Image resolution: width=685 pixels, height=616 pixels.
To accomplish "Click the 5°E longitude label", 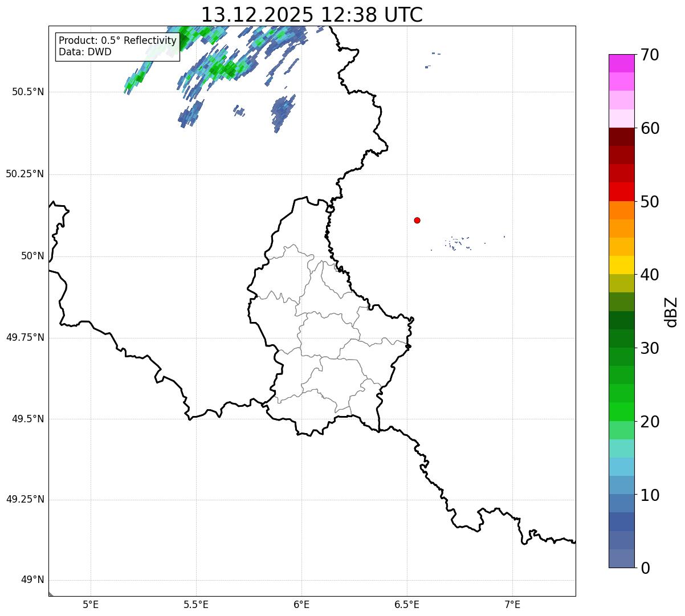I will [91, 605].
